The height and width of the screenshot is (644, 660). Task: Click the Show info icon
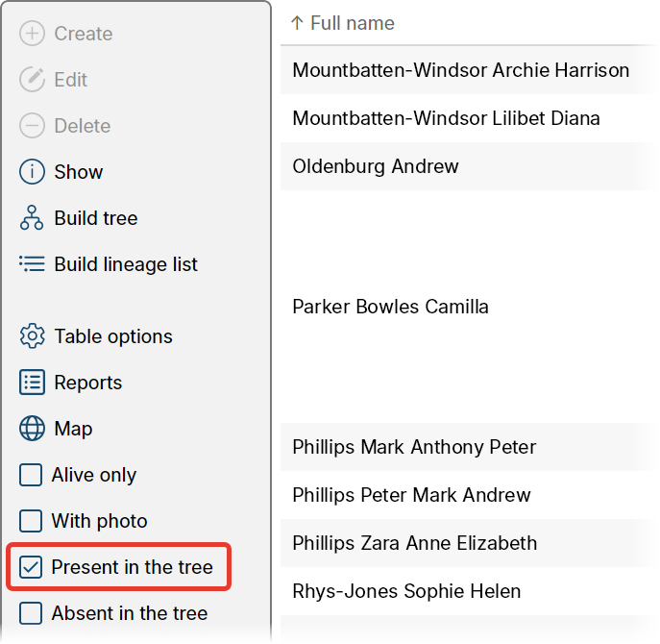pyautogui.click(x=32, y=172)
